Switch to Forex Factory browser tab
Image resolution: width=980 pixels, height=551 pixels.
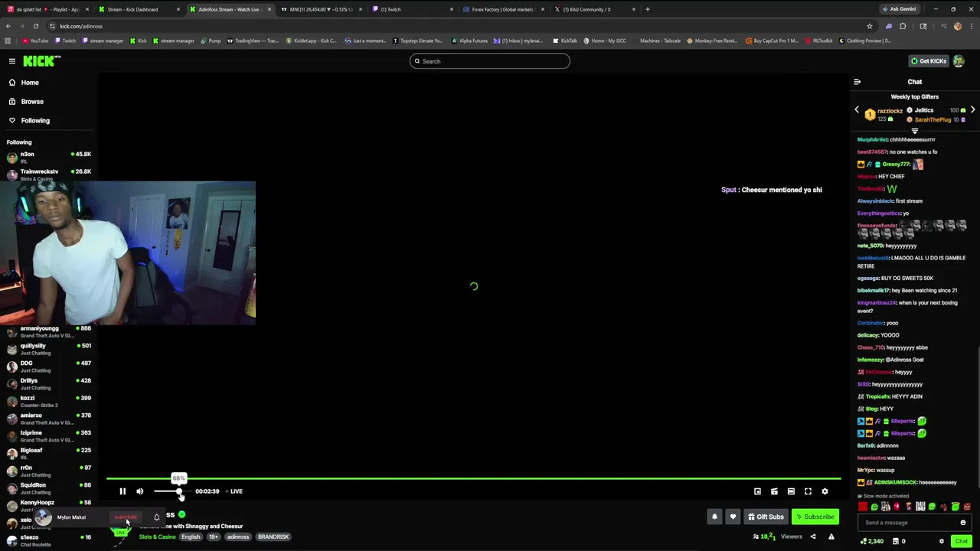503,9
